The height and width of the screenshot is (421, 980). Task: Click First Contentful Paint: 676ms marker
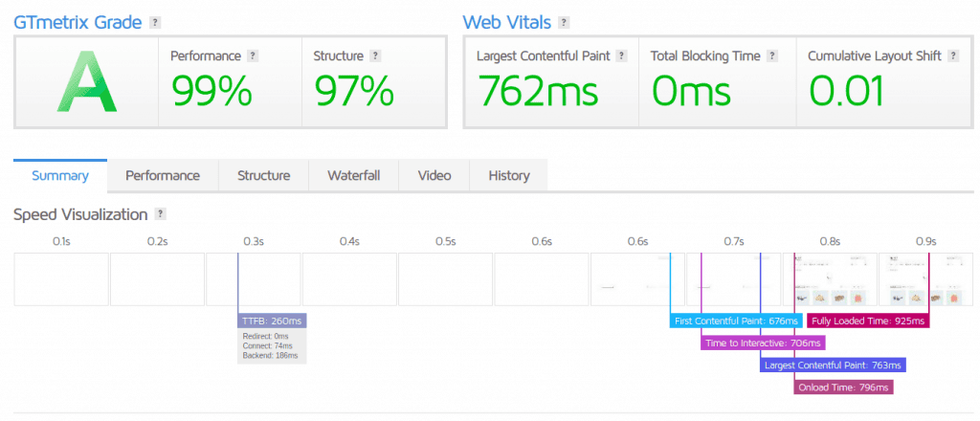pyautogui.click(x=736, y=321)
